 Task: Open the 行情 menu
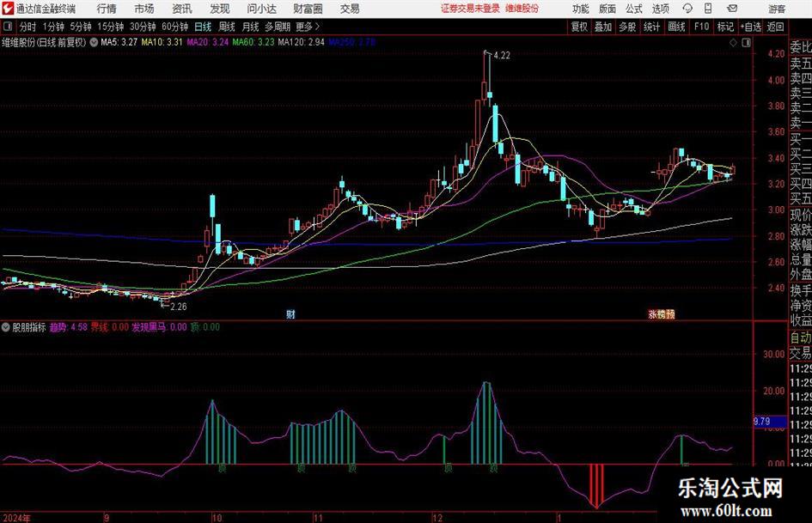pyautogui.click(x=107, y=9)
